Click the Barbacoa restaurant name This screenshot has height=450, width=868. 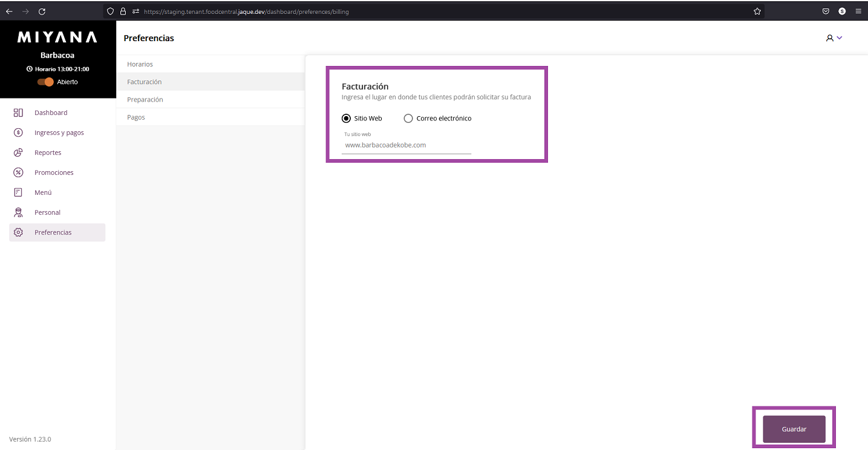[57, 55]
